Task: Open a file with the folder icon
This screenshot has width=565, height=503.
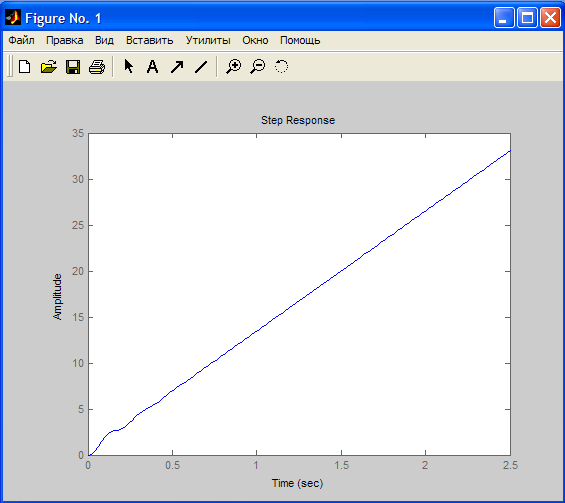Action: [x=49, y=67]
